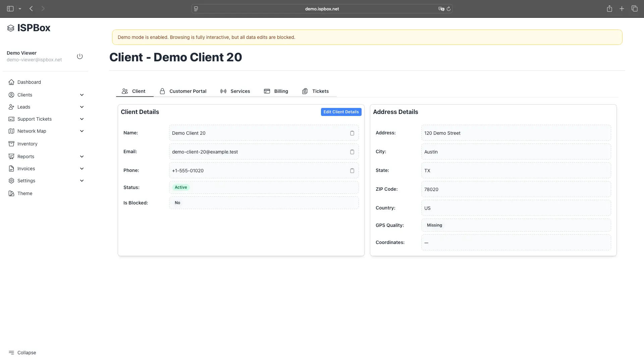Image resolution: width=644 pixels, height=362 pixels.
Task: Switch to the Billing tab
Action: [x=276, y=91]
